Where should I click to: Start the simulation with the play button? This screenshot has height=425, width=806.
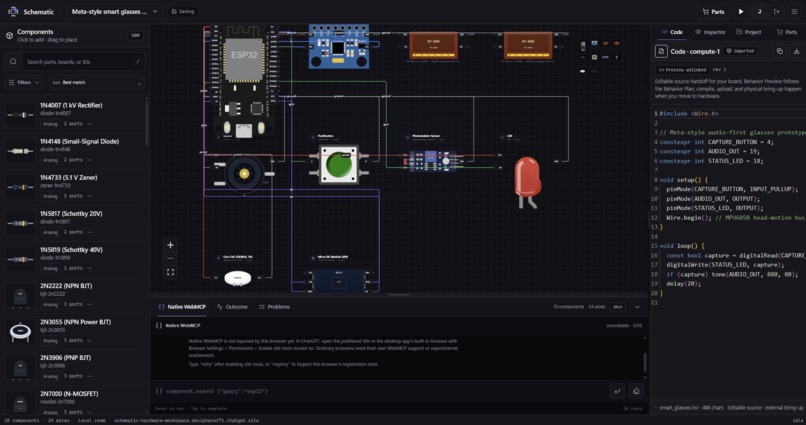741,11
